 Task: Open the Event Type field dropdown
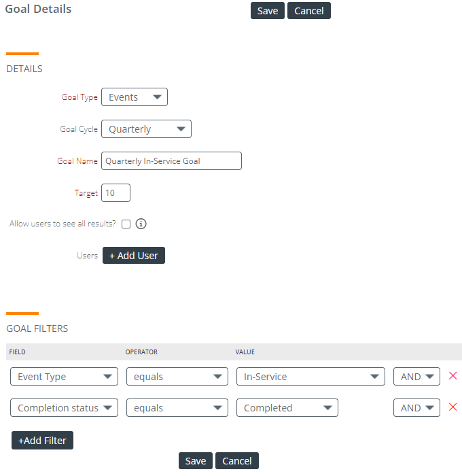pos(64,377)
